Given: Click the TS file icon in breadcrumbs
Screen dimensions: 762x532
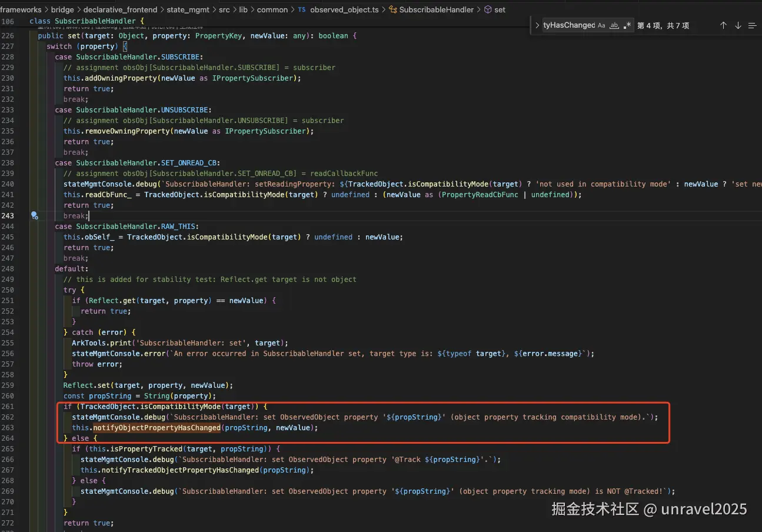Looking at the screenshot, I should [302, 9].
